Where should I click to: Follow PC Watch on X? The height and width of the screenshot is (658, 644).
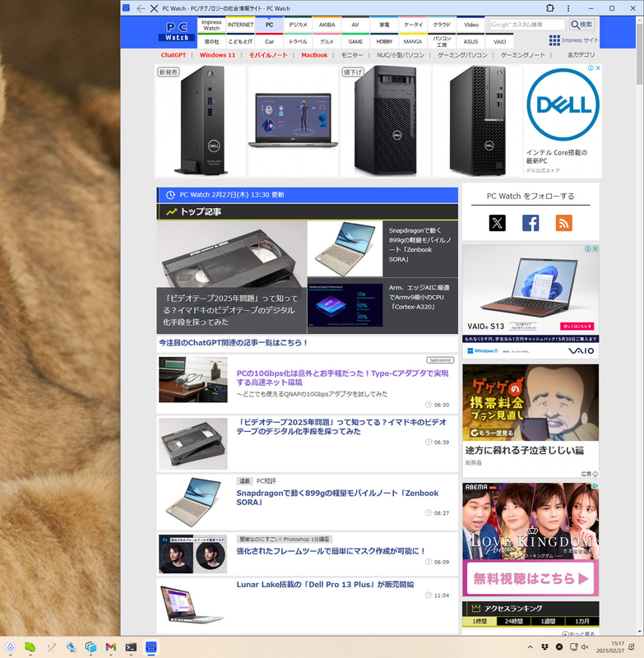point(497,223)
